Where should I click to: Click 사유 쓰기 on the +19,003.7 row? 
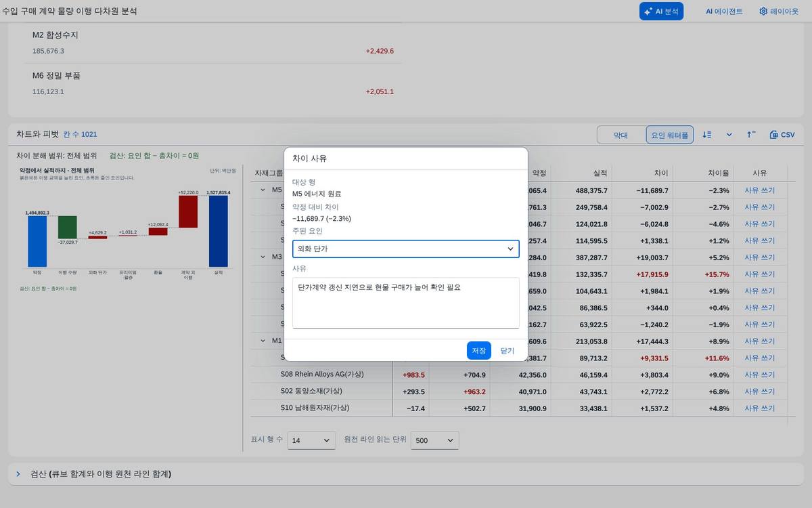point(760,257)
